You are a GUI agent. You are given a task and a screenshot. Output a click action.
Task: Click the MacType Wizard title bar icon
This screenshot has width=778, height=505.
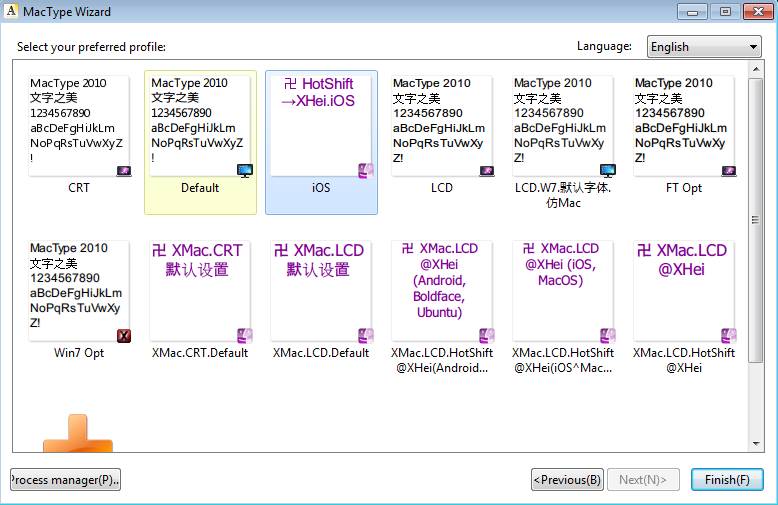pyautogui.click(x=11, y=11)
